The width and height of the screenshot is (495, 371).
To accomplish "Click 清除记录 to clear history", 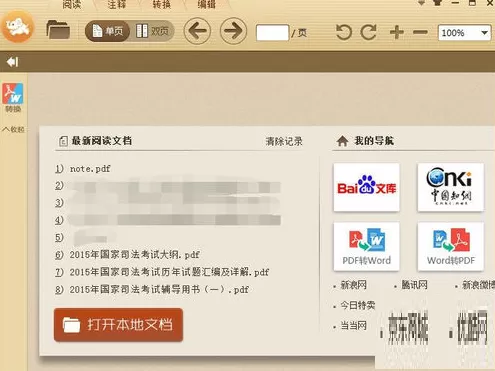I will 284,141.
